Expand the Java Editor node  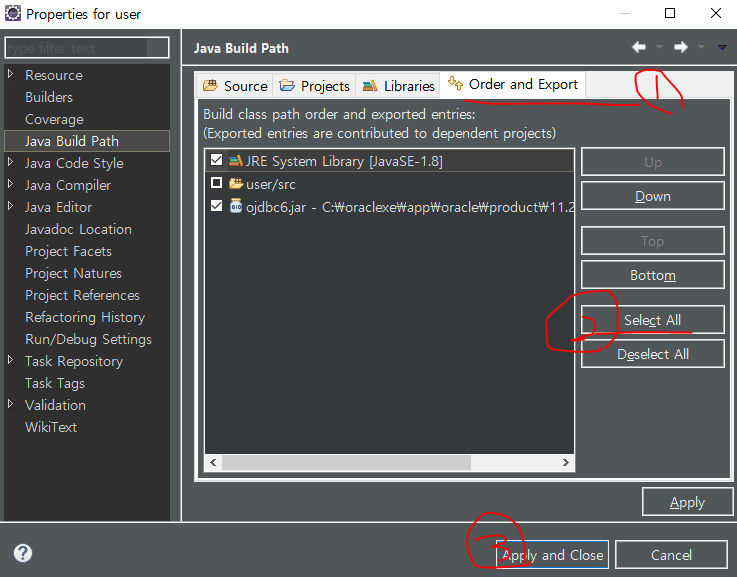[x=11, y=206]
